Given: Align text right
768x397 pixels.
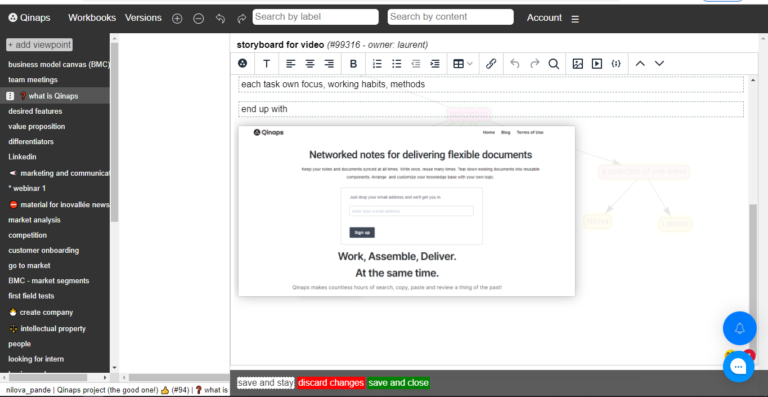Looking at the screenshot, I should (x=329, y=64).
